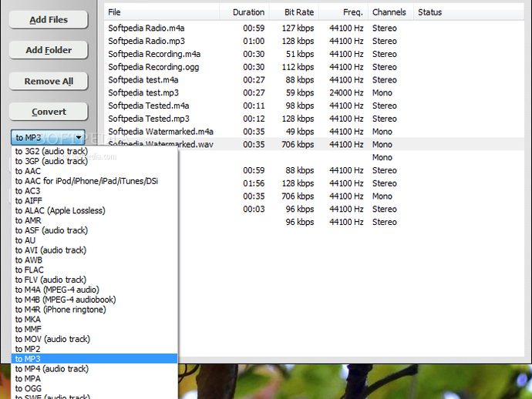This screenshot has height=399, width=532.
Task: Pick 'to ALAC (Apple Lossless)' format
Action: (94, 210)
